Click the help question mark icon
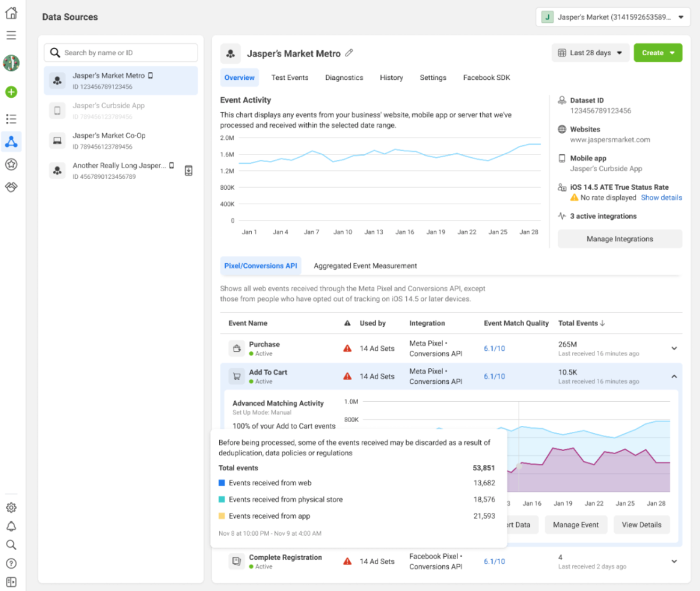This screenshot has height=591, width=700. click(11, 563)
